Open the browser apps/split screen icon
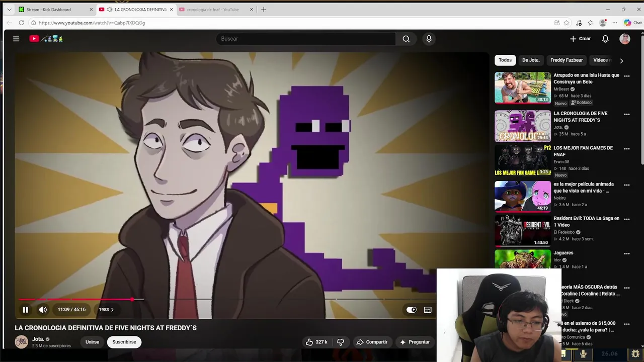 point(557,23)
